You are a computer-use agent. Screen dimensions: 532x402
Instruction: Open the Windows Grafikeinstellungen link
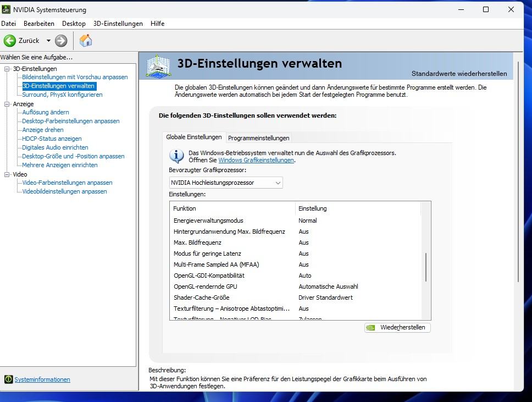[x=256, y=160]
